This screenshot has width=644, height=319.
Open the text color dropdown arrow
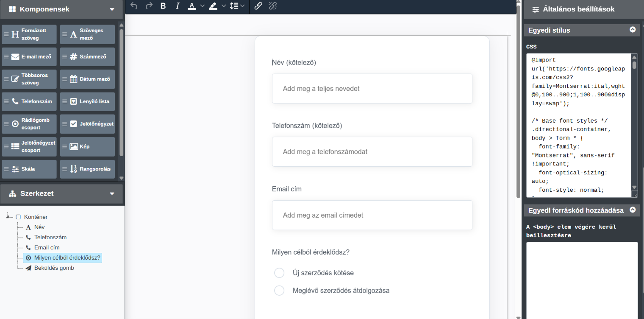[x=202, y=6]
